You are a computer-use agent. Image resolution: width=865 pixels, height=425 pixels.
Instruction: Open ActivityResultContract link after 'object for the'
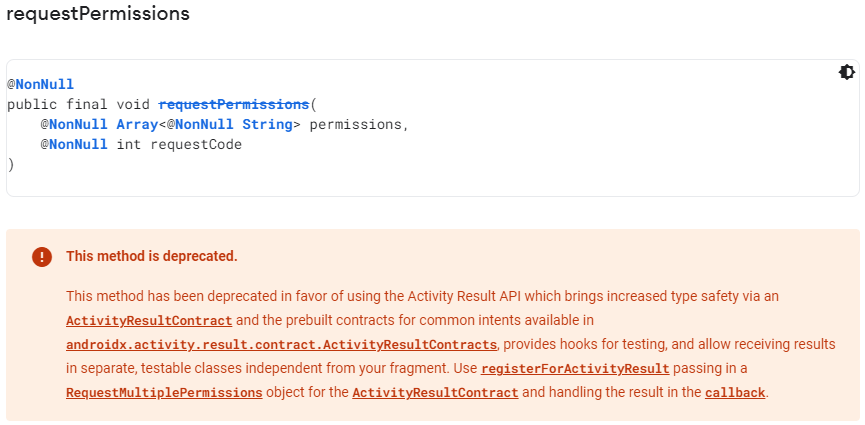[435, 393]
